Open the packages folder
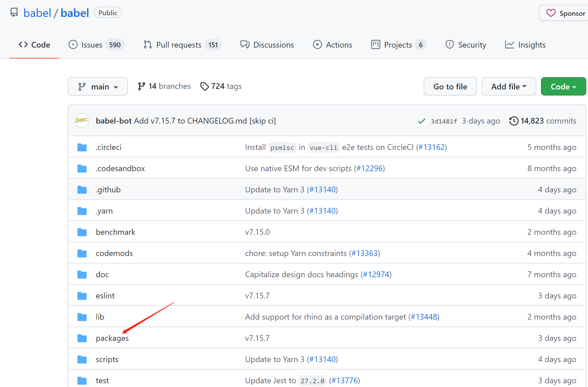The width and height of the screenshot is (588, 387). (x=112, y=338)
